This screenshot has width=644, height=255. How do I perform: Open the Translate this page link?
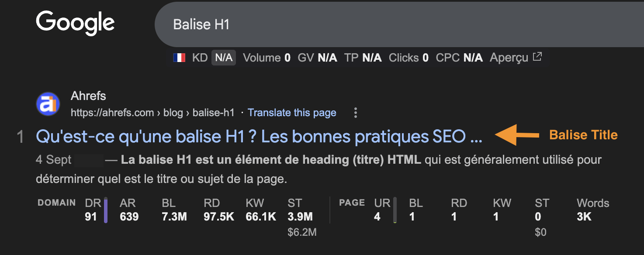pos(292,113)
